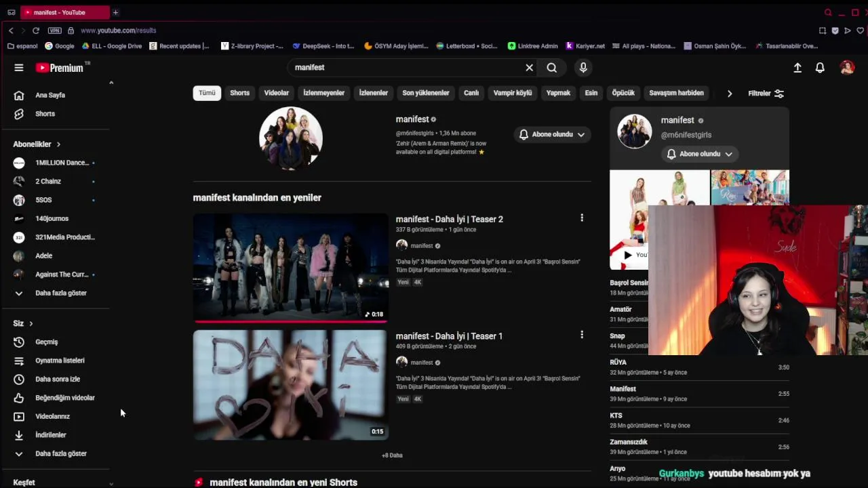The image size is (868, 488).
Task: Open Abone olundu dropdown in results
Action: [552, 134]
